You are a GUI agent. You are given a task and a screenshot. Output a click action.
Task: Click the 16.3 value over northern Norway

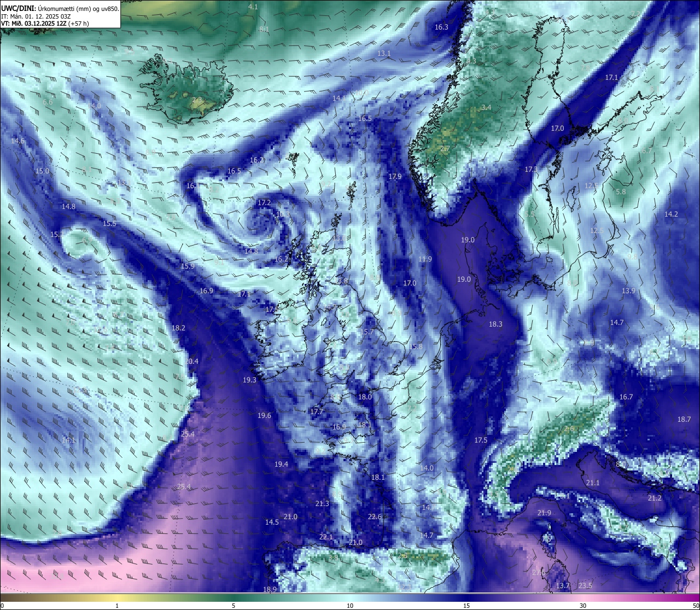click(x=441, y=27)
